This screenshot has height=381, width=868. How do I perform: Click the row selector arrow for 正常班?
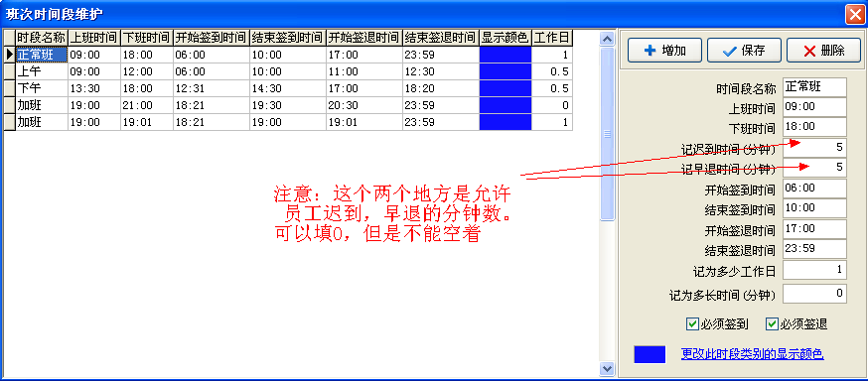pos(9,55)
